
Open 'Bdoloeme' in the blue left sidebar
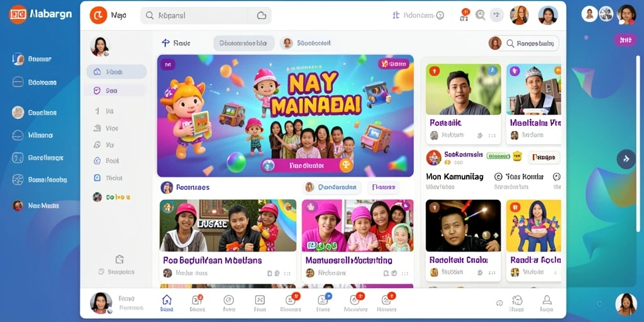(35, 82)
